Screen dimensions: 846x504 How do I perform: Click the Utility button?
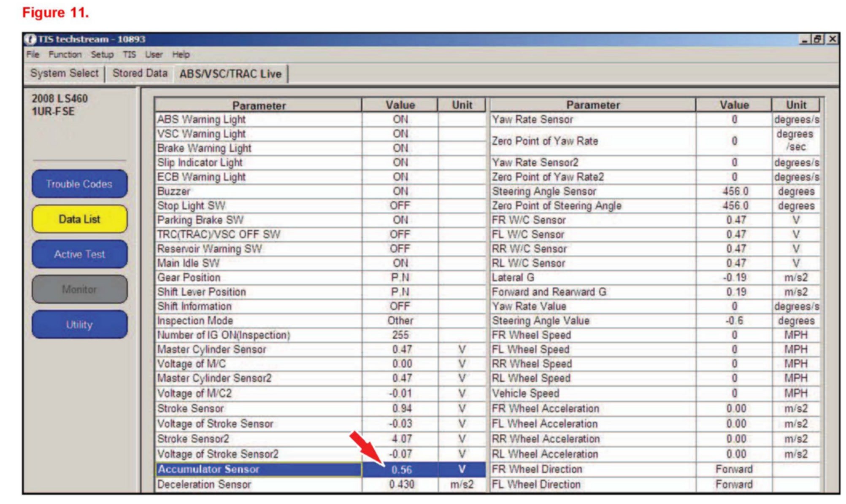[x=79, y=325]
